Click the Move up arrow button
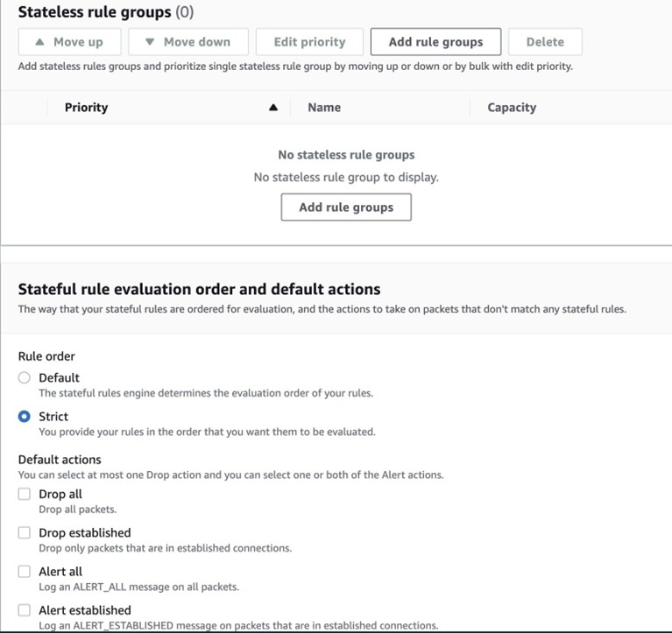672x633 pixels. pos(69,42)
